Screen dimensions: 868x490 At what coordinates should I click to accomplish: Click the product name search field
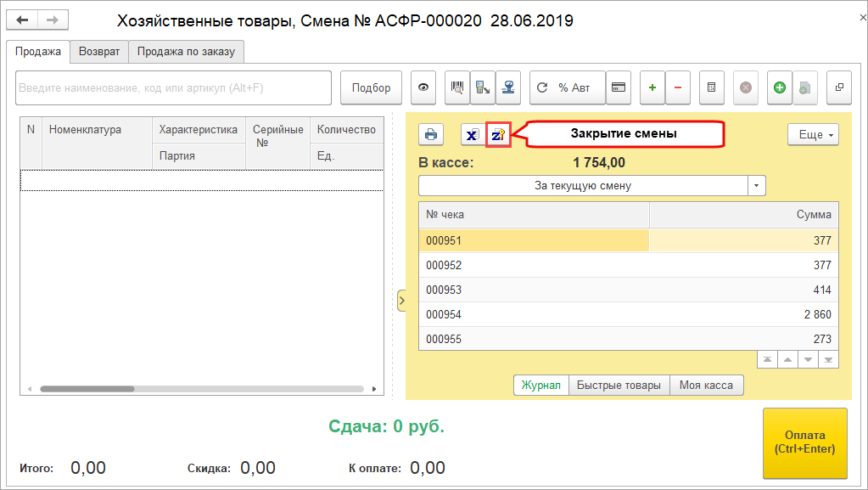click(173, 87)
